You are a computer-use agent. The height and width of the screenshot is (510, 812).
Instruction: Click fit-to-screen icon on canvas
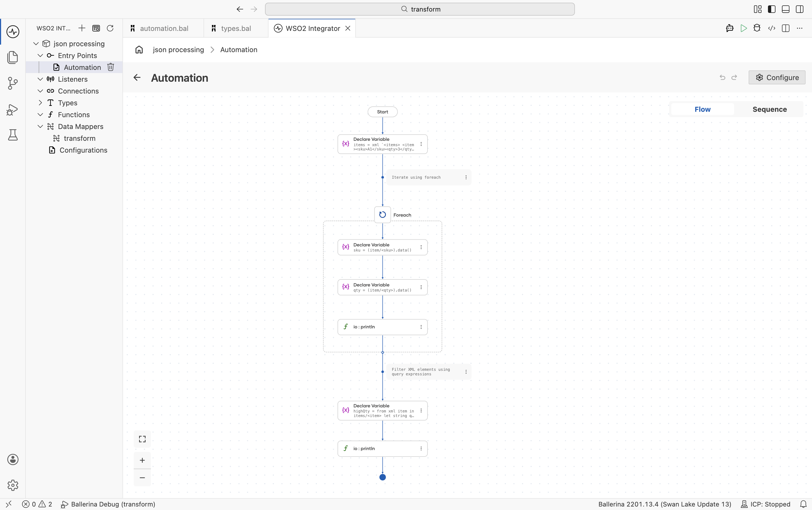click(x=142, y=439)
